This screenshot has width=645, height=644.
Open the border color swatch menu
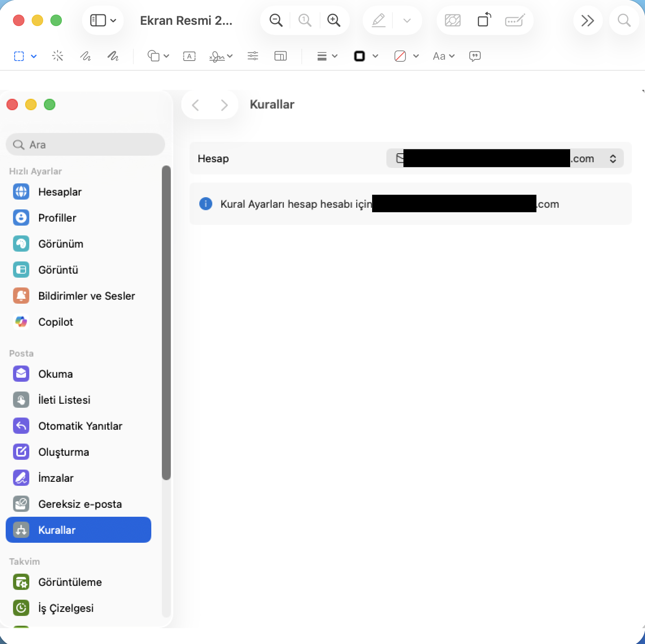(366, 56)
